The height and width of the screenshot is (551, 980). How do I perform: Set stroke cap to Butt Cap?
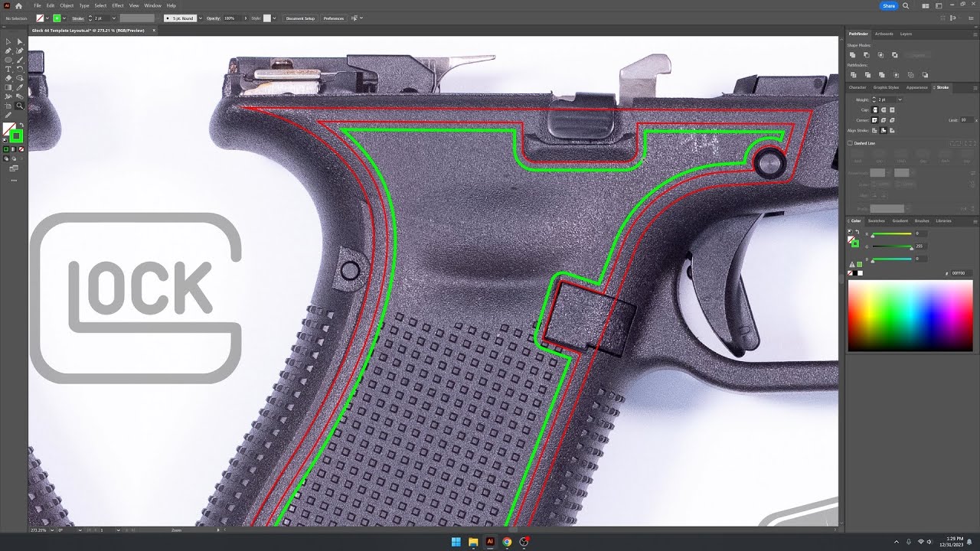coord(876,109)
